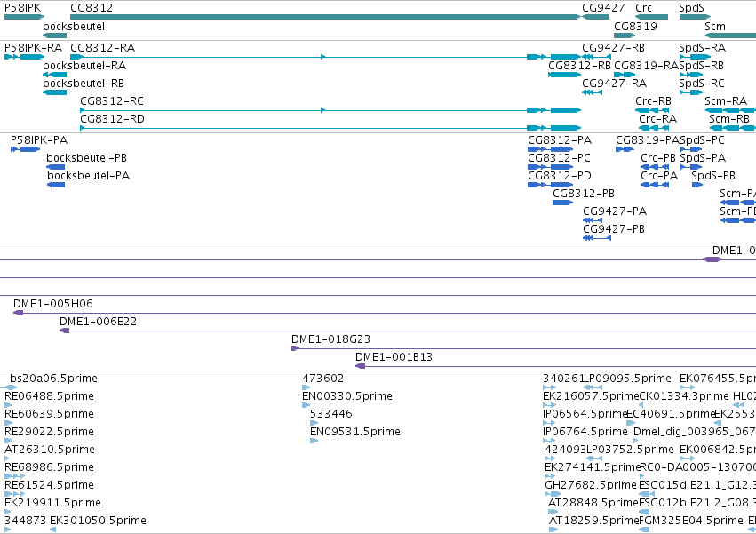
Task: Click the CG8319 gene label
Action: pos(635,27)
